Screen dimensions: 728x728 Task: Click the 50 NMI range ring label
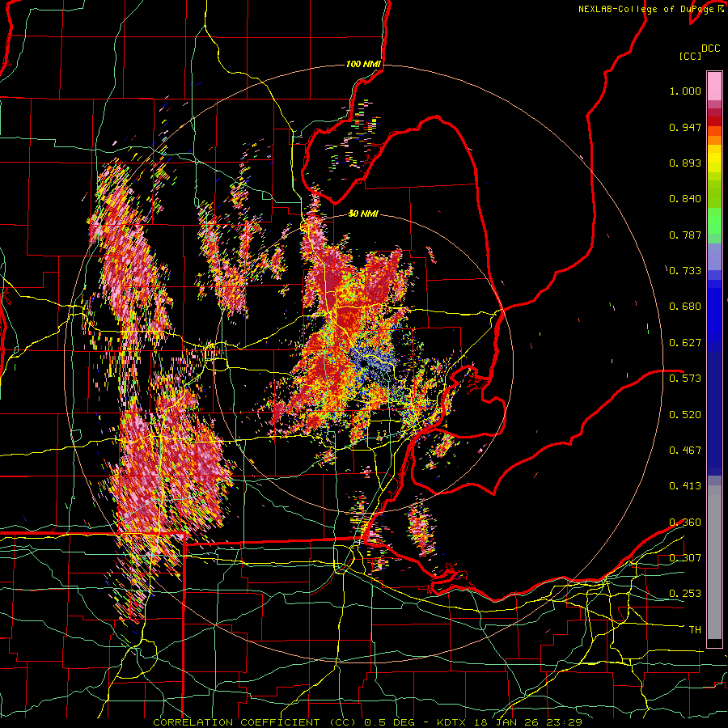363,214
